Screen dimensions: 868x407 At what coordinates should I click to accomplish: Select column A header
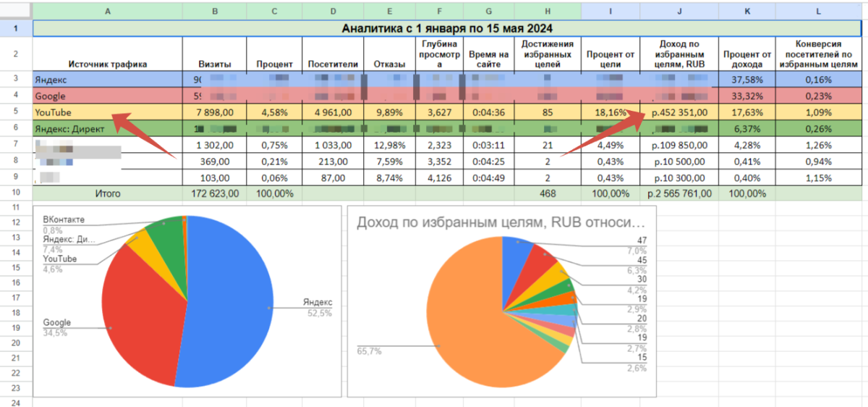[x=107, y=11]
